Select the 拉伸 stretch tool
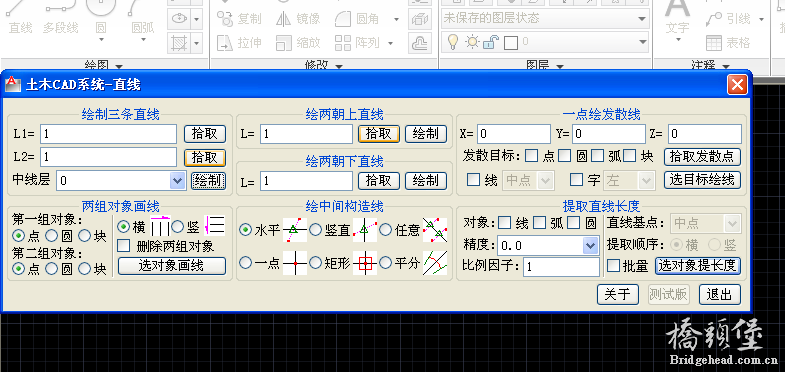This screenshot has width=785, height=372. (x=239, y=43)
